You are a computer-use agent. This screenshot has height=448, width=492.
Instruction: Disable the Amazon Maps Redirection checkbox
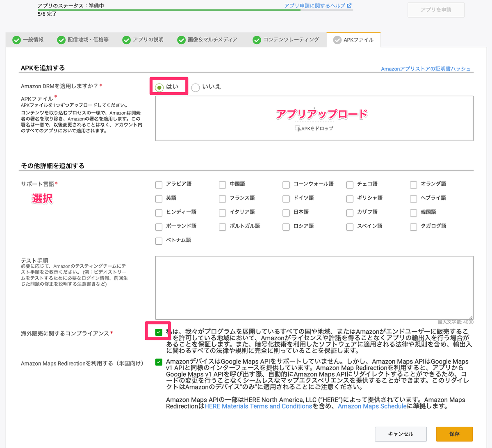point(158,362)
